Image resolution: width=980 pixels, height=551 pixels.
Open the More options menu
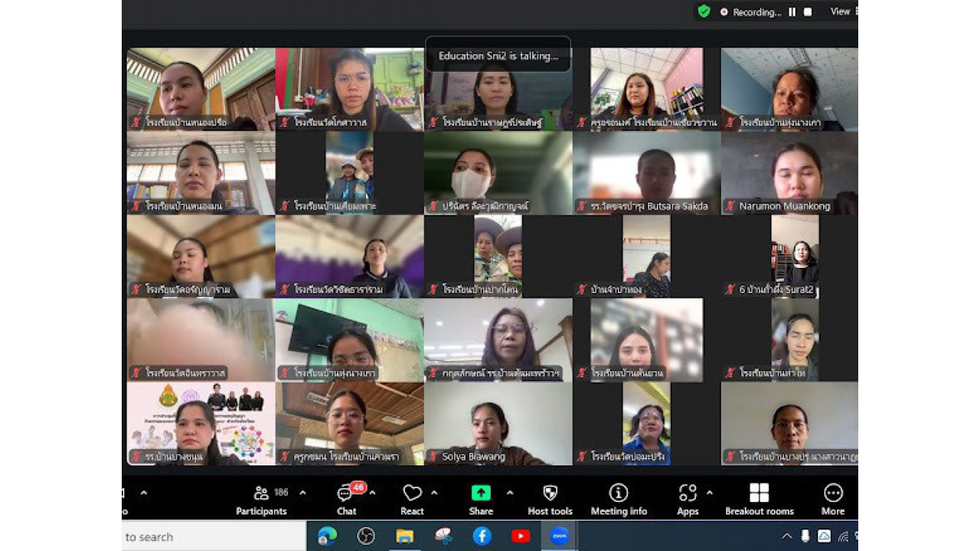coord(833,499)
